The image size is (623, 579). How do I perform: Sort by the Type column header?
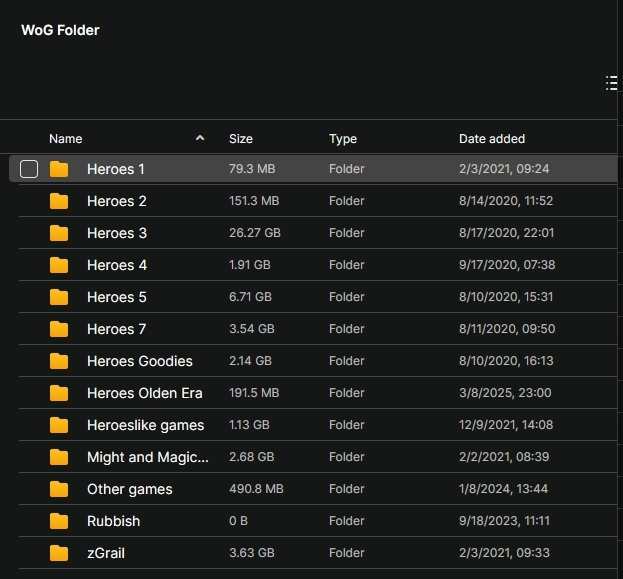pos(342,139)
